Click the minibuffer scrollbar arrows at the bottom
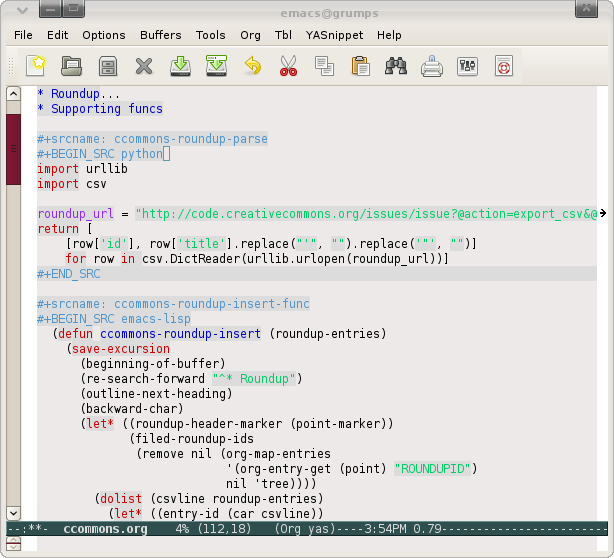This screenshot has height=558, width=614. pos(13,543)
